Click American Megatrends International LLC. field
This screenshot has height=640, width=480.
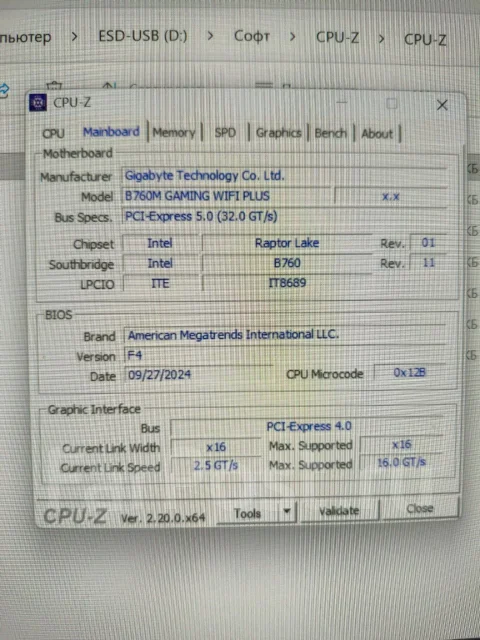point(284,335)
